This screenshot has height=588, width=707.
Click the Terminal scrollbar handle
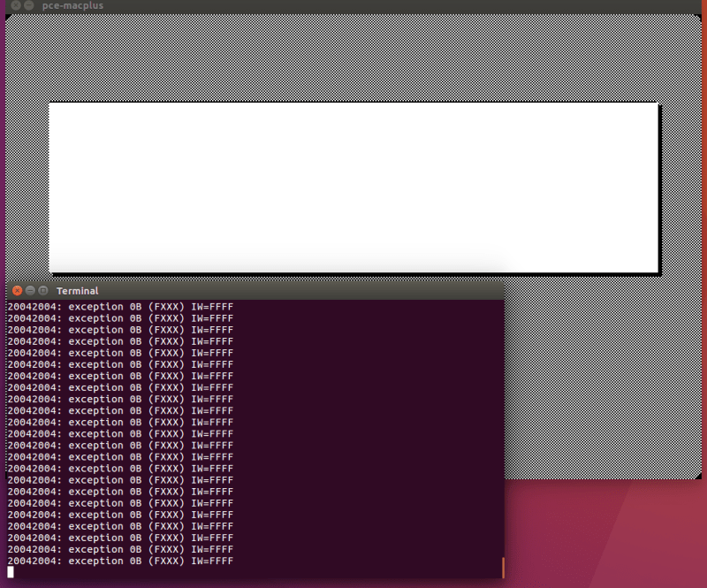(503, 568)
